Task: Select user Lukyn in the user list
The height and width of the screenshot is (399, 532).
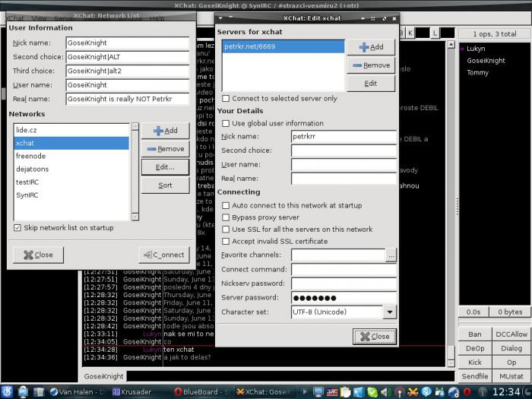Action: coord(476,49)
